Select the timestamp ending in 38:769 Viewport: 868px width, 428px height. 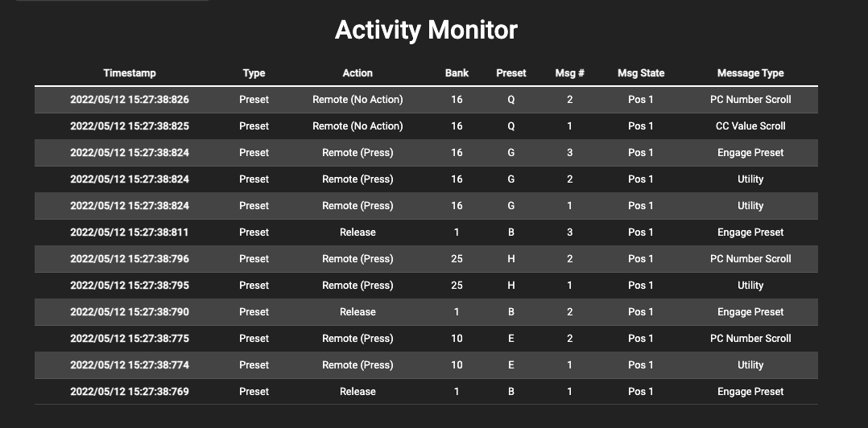(130, 392)
